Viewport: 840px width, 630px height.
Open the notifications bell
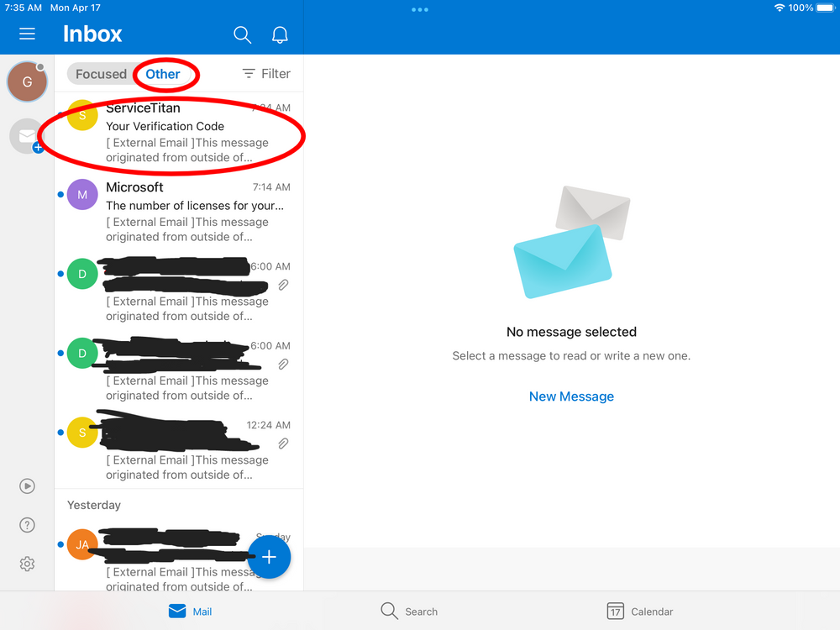click(280, 34)
